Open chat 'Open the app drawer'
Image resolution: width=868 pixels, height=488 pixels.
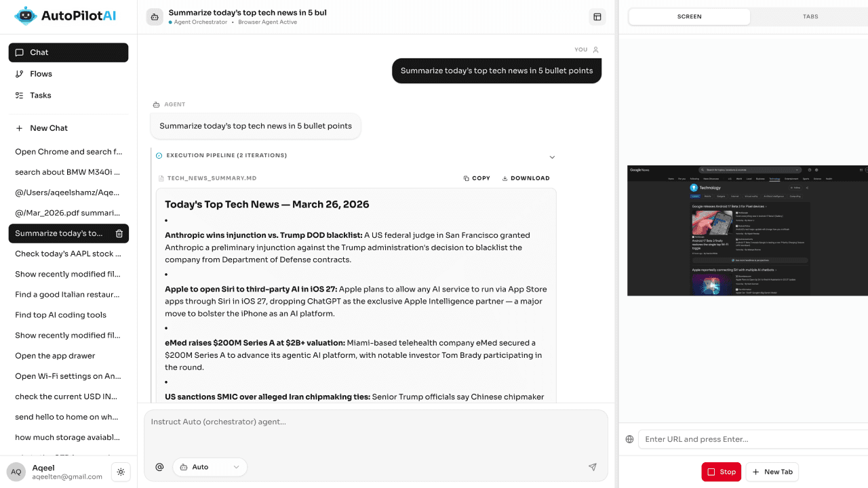68,356
